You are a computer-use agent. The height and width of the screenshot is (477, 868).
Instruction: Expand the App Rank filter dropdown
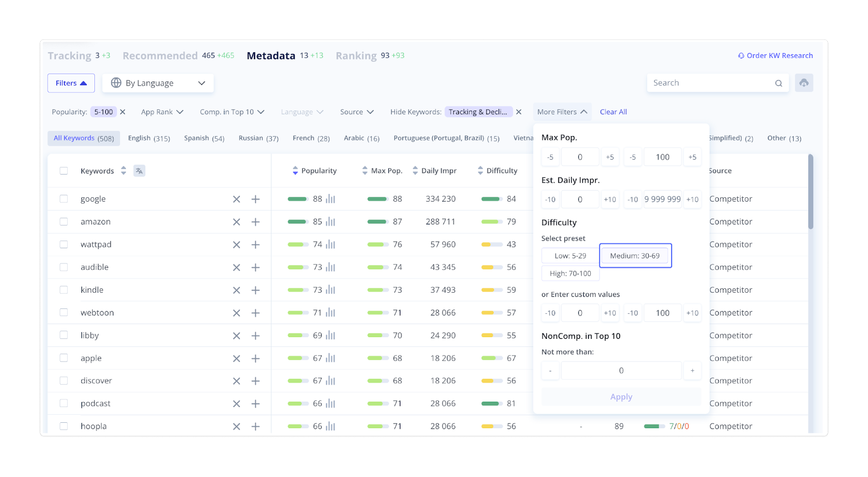click(x=162, y=112)
